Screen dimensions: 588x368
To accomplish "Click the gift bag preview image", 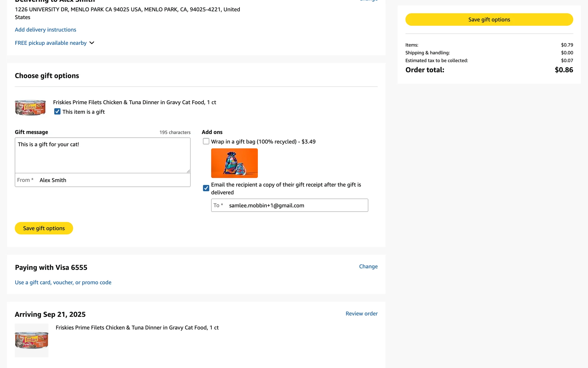I will tap(234, 163).
